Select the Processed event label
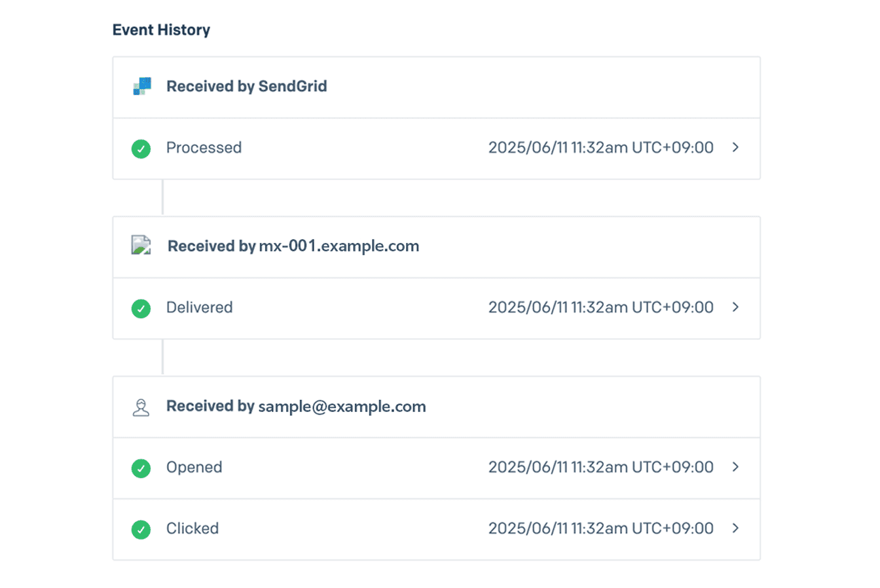 (x=204, y=147)
